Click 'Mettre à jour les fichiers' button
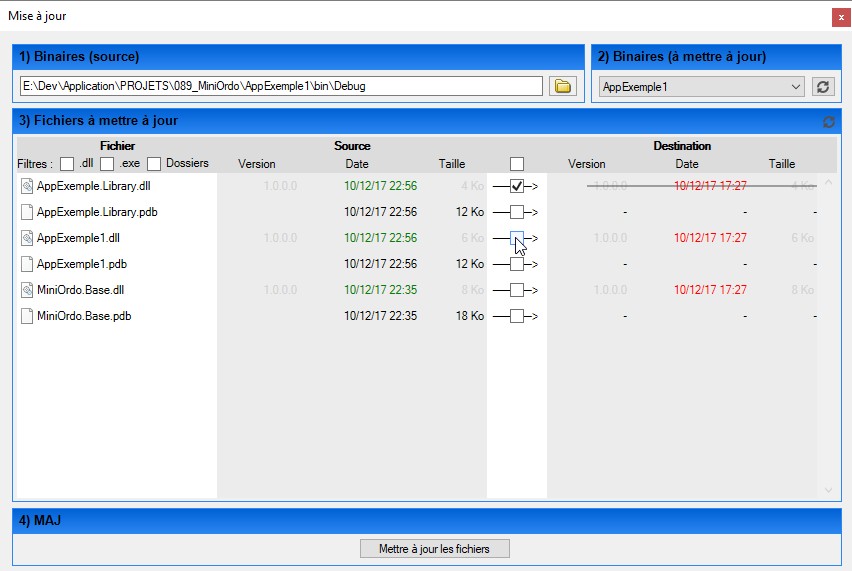Image resolution: width=852 pixels, height=571 pixels. coord(434,549)
